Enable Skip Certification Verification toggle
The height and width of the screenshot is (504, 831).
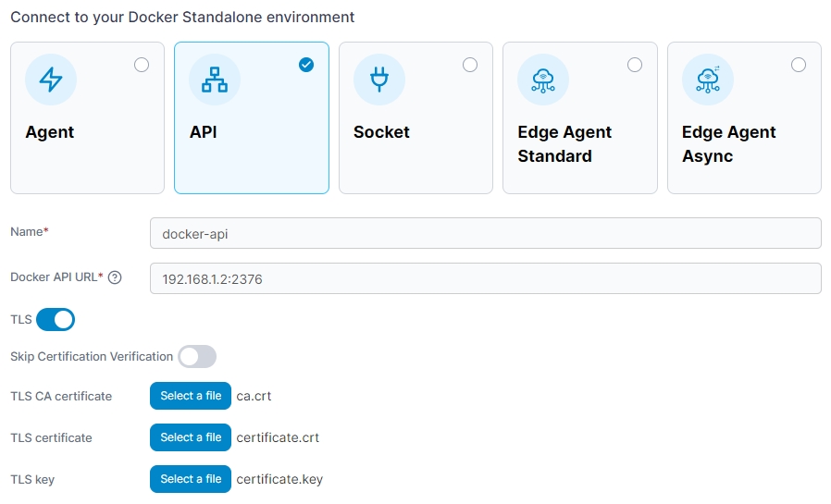(197, 356)
